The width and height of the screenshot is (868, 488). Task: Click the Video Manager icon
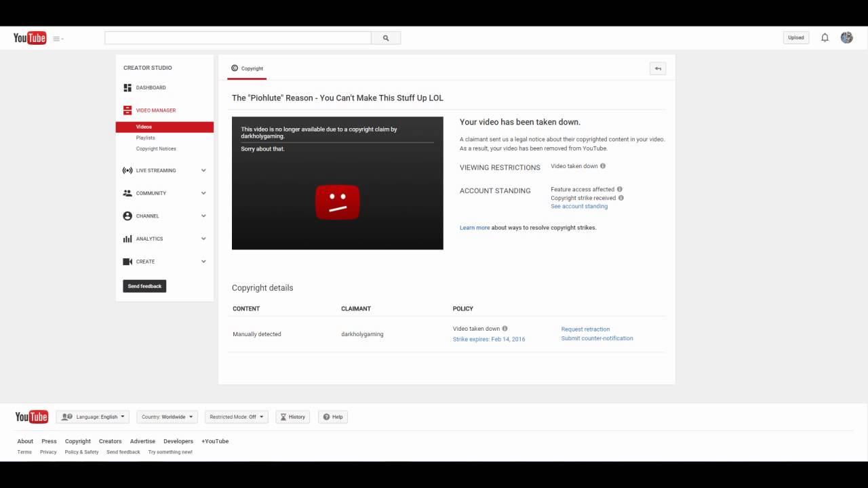pyautogui.click(x=127, y=110)
